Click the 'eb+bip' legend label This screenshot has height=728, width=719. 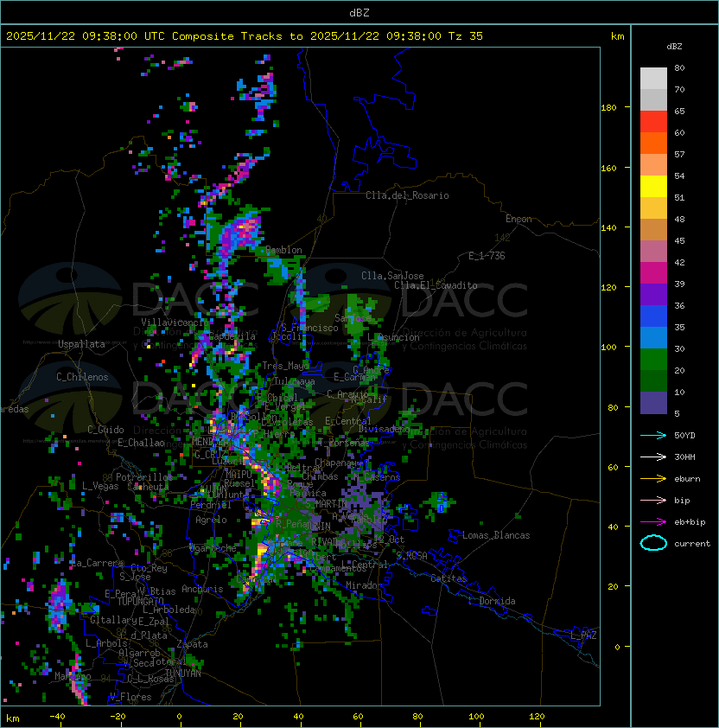690,522
